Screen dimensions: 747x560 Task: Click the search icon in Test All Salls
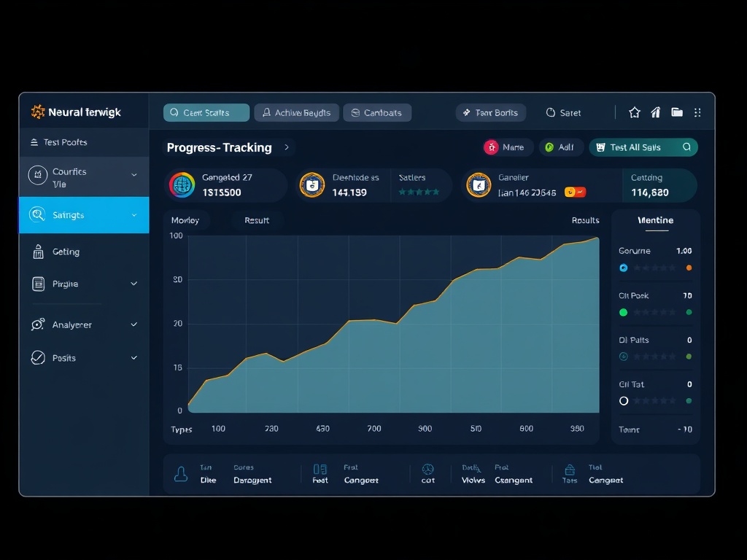pos(686,147)
